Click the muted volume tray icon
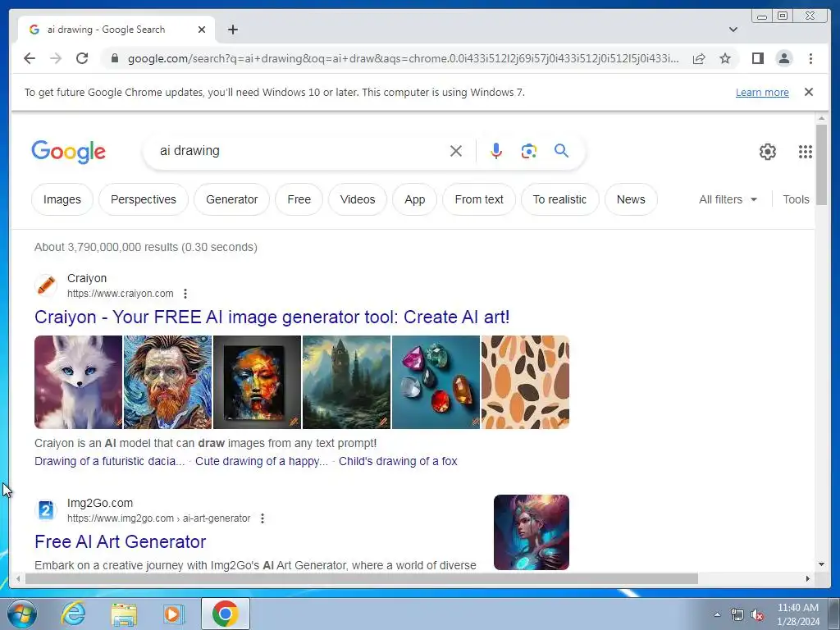840x630 pixels. 757,614
